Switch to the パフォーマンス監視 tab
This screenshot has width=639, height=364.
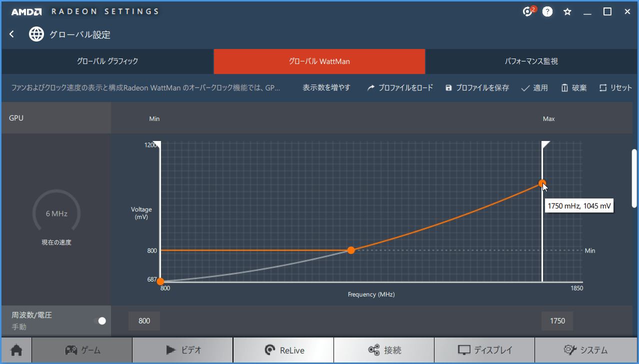click(531, 61)
